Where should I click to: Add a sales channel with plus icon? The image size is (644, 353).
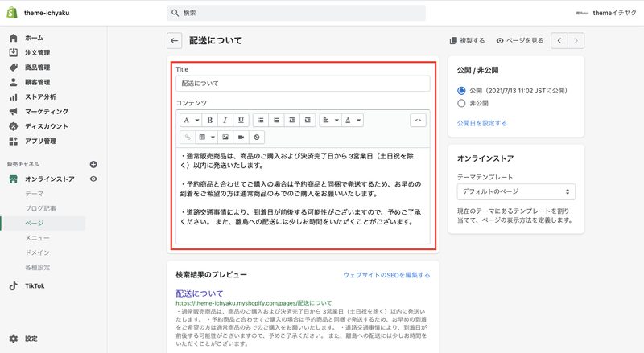point(93,164)
